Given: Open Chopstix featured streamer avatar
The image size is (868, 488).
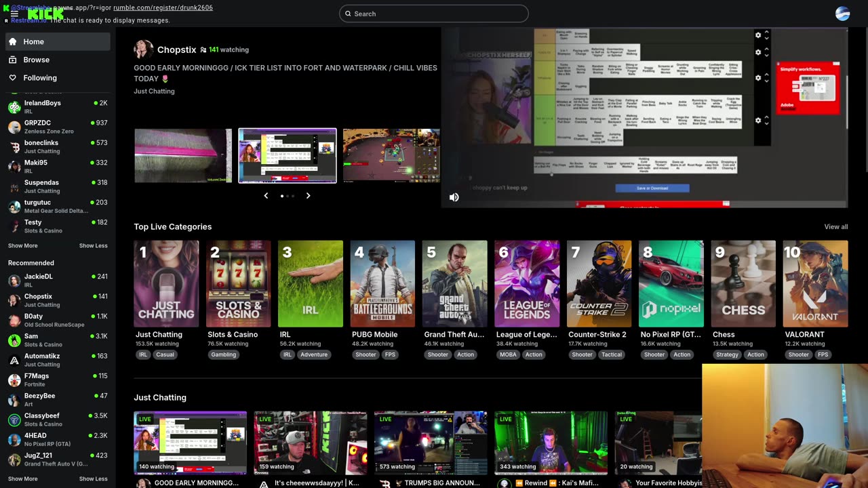Looking at the screenshot, I should pos(143,49).
